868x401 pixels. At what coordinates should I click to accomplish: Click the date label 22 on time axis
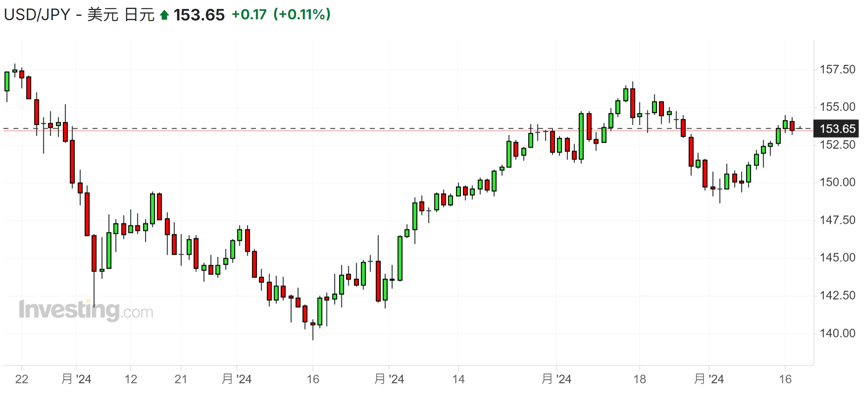coord(22,379)
